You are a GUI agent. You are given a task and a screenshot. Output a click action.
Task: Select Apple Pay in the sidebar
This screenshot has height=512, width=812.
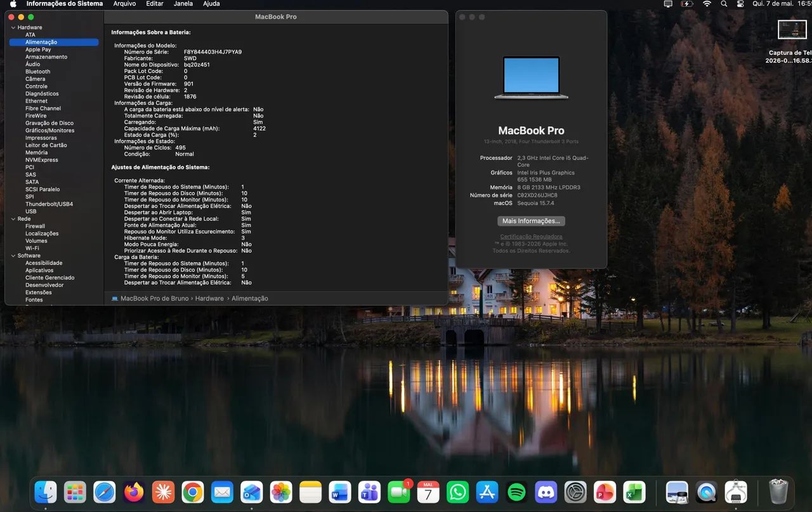pyautogui.click(x=38, y=49)
